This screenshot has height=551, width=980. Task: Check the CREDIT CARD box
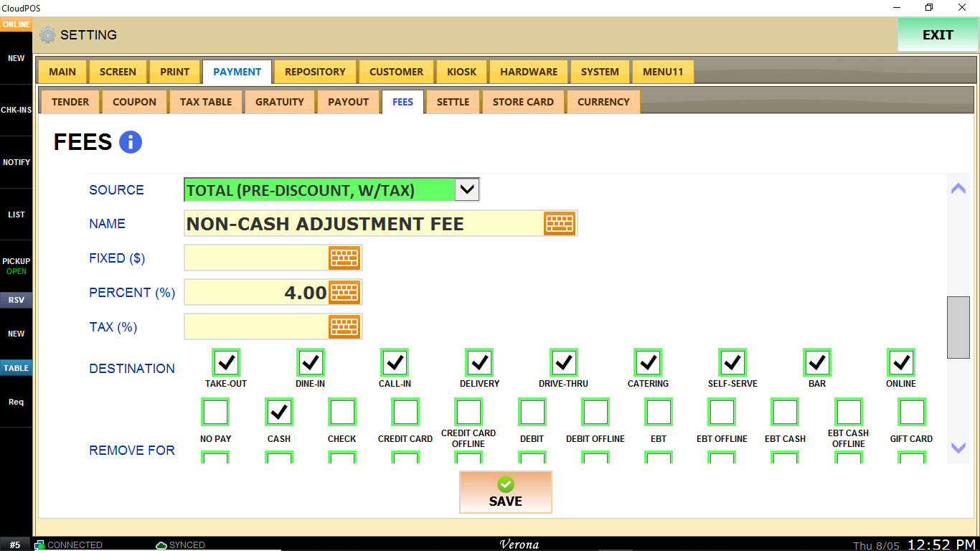405,413
